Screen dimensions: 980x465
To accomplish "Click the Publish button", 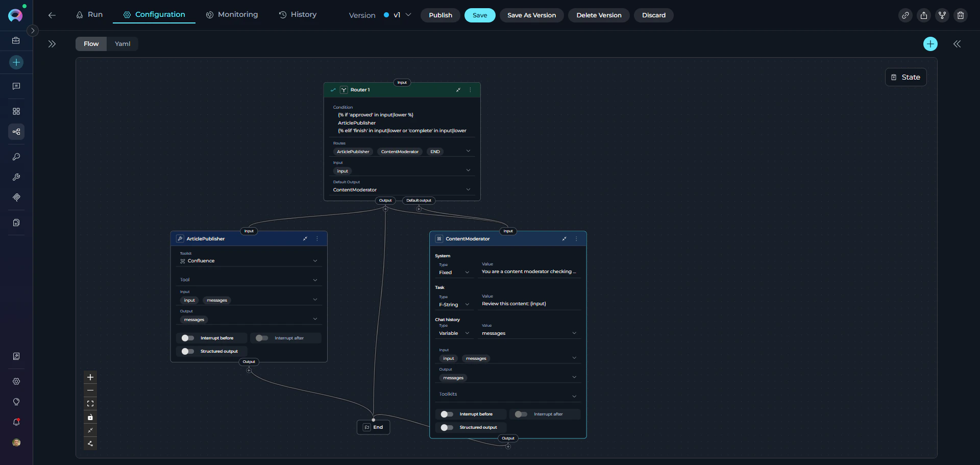I will pos(440,15).
